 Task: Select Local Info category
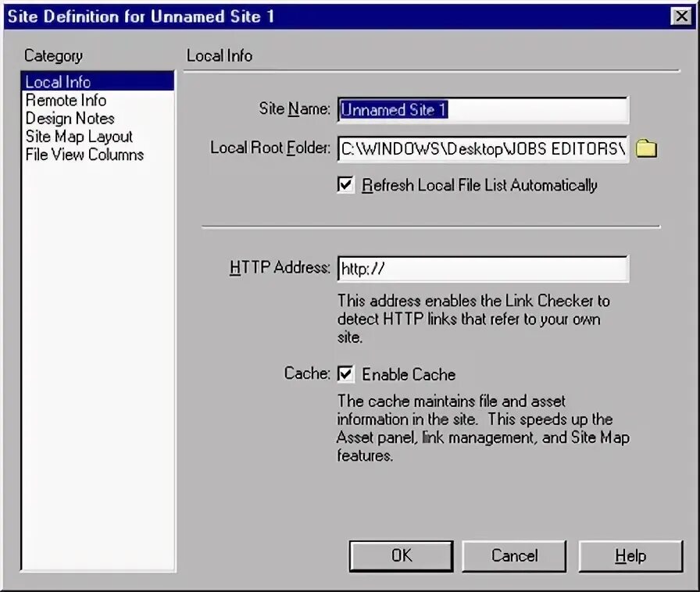tap(98, 82)
